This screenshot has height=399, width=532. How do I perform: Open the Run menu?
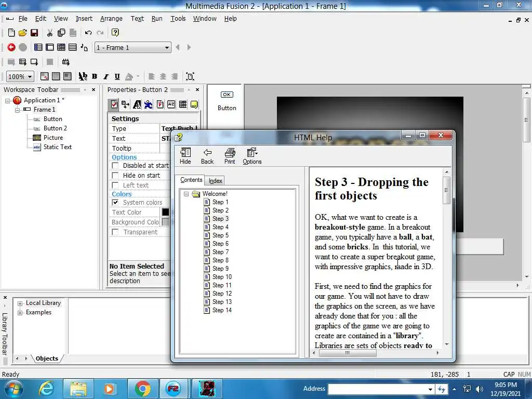tap(157, 19)
